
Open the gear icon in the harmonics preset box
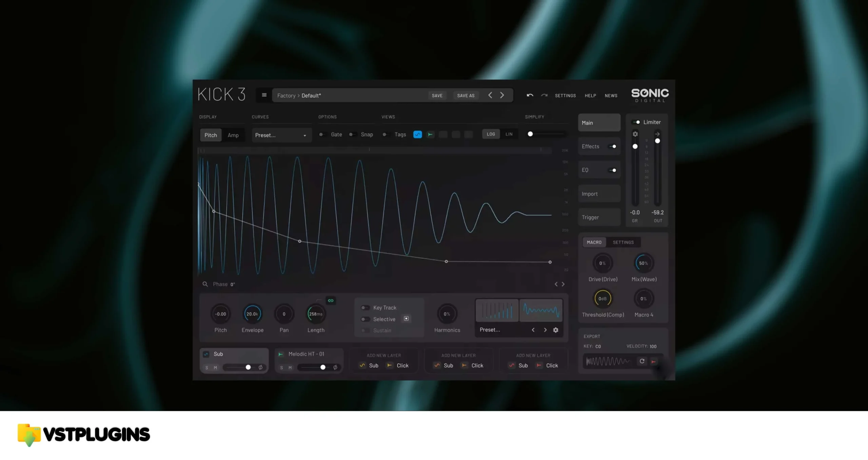coord(555,330)
